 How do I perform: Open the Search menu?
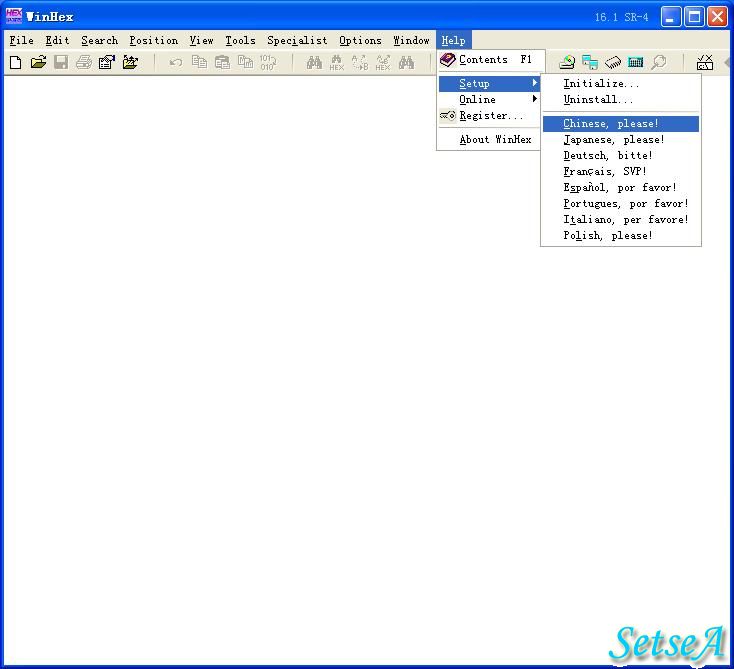click(100, 41)
